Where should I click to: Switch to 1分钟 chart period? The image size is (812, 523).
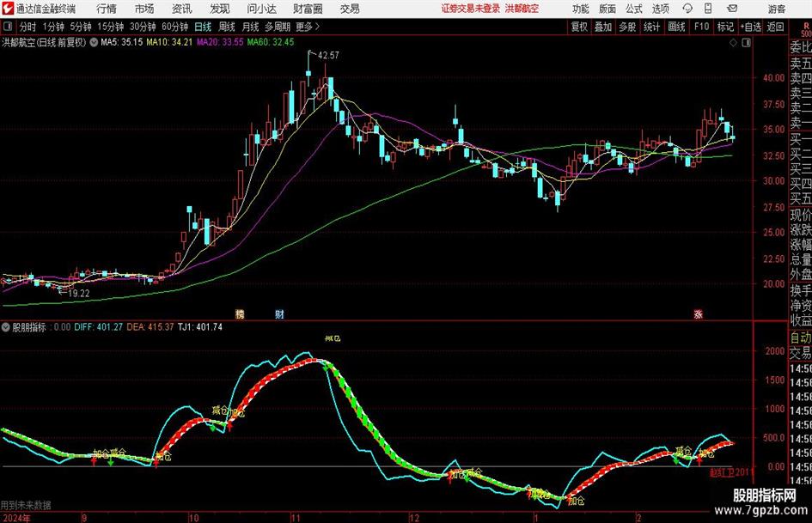coord(53,27)
